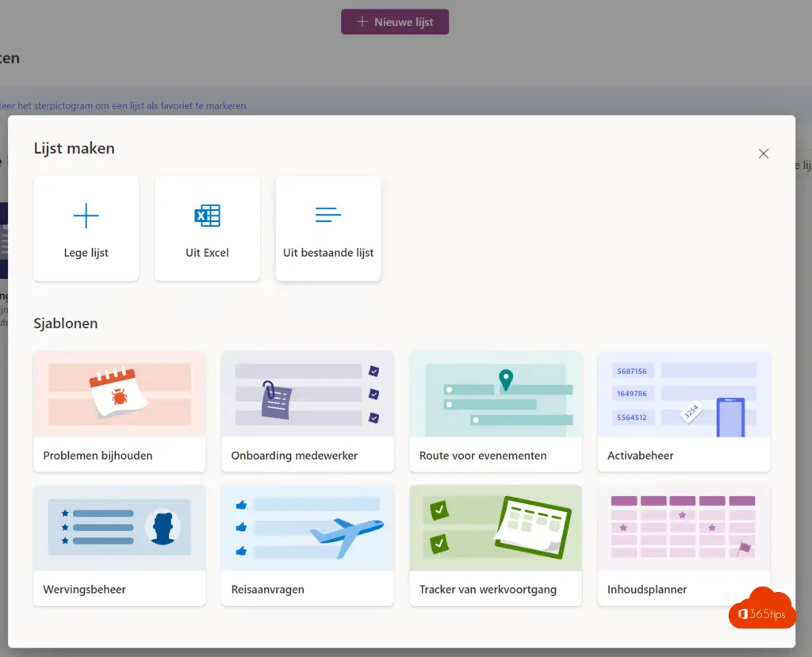Image resolution: width=812 pixels, height=657 pixels.
Task: Pick the Activabeheer phone illustration
Action: (684, 394)
